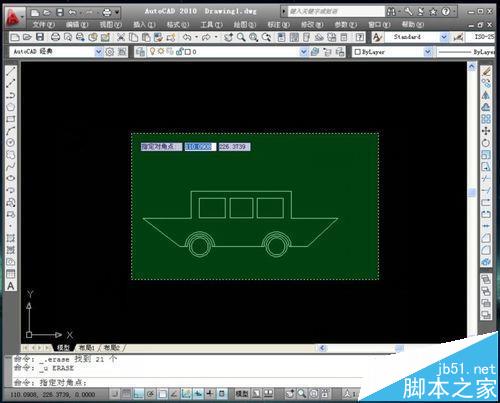Toggle Lineweight display in the status bar
The height and width of the screenshot is (403, 500).
coord(210,394)
